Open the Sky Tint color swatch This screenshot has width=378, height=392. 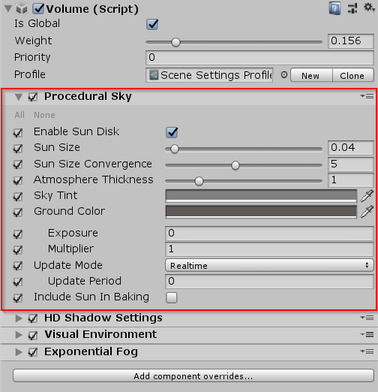click(x=261, y=196)
